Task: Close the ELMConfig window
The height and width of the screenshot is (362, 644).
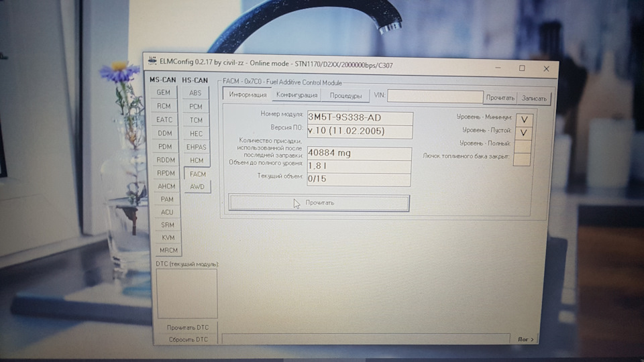Action: tap(546, 69)
